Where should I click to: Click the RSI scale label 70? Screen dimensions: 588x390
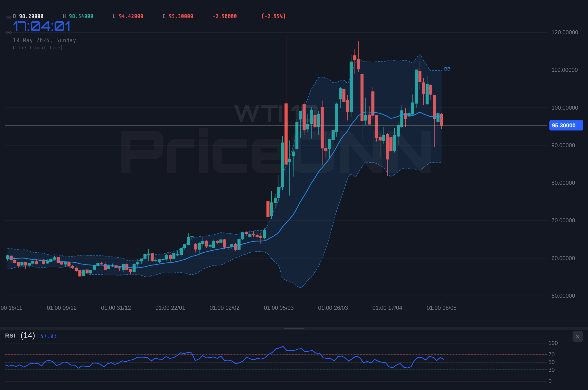(551, 354)
